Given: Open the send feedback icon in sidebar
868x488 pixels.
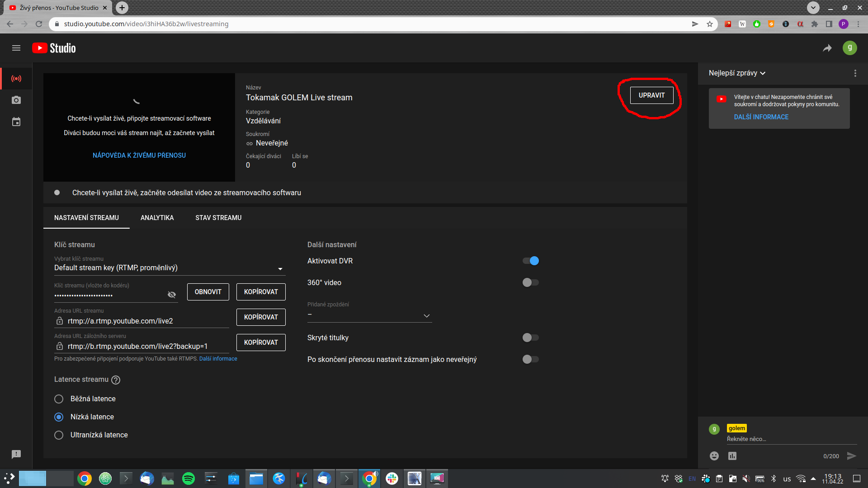Looking at the screenshot, I should pos(16,455).
